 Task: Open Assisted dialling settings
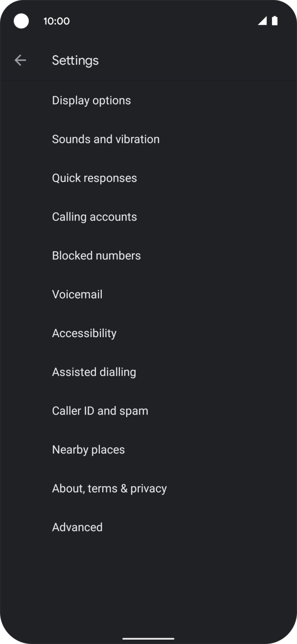94,371
